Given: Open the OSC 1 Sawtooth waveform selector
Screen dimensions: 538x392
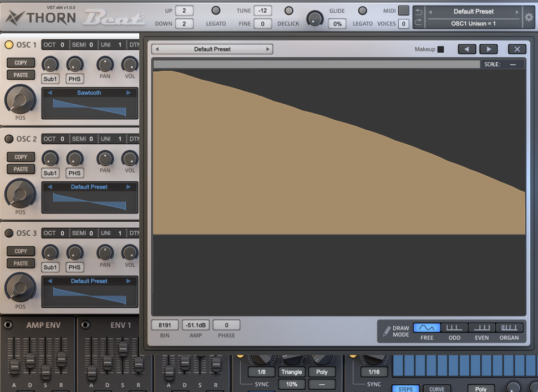Looking at the screenshot, I should point(89,93).
